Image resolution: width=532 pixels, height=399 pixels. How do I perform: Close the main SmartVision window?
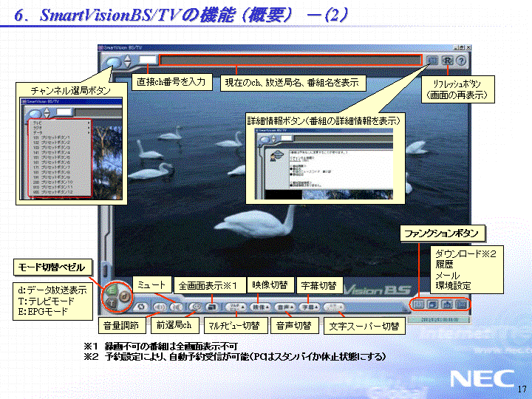pos(468,48)
